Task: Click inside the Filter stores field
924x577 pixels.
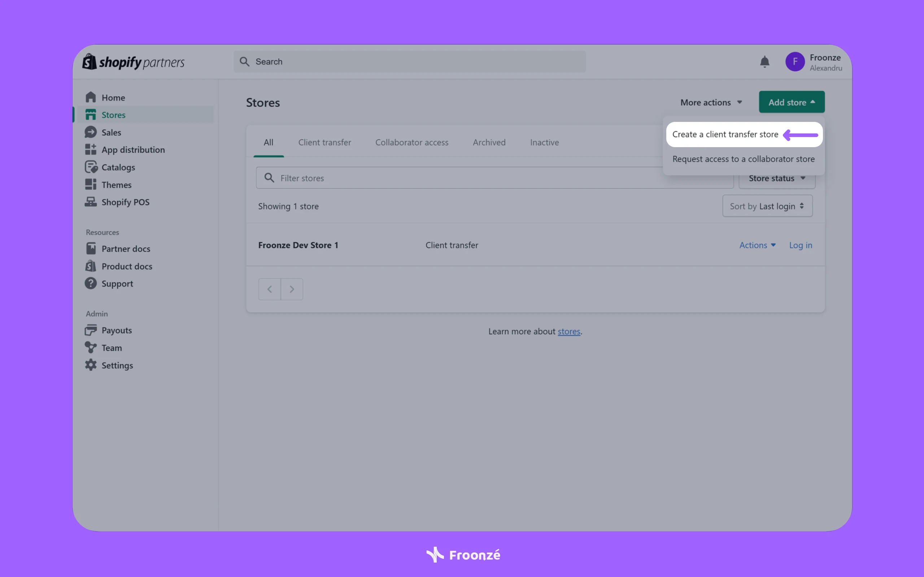Action: 420,177
